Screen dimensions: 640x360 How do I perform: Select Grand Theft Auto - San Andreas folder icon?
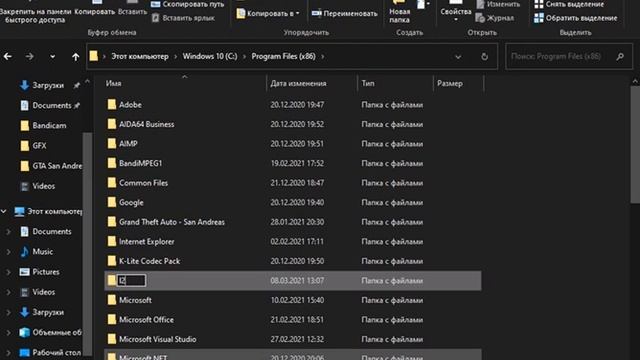[111, 222]
